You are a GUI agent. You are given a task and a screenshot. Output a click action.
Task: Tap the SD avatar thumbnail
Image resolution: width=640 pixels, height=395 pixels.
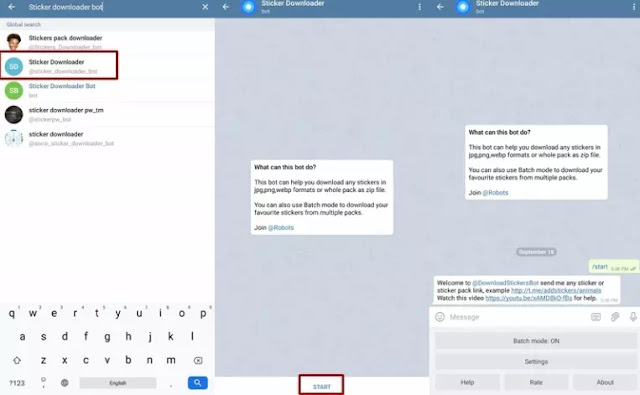coord(14,66)
